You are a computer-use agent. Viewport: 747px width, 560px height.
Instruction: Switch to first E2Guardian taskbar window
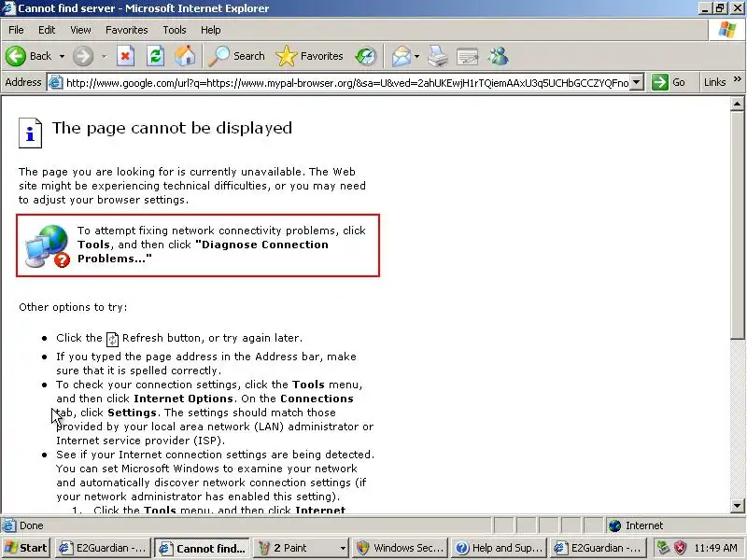pos(103,548)
